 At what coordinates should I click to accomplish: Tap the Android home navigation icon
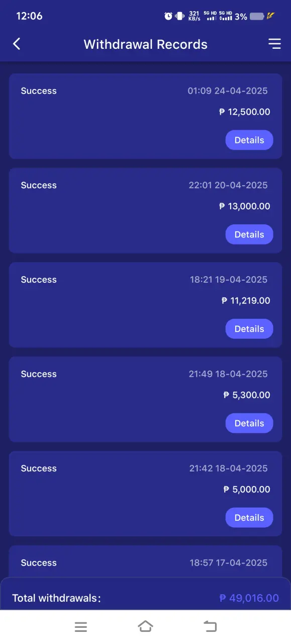[145, 626]
